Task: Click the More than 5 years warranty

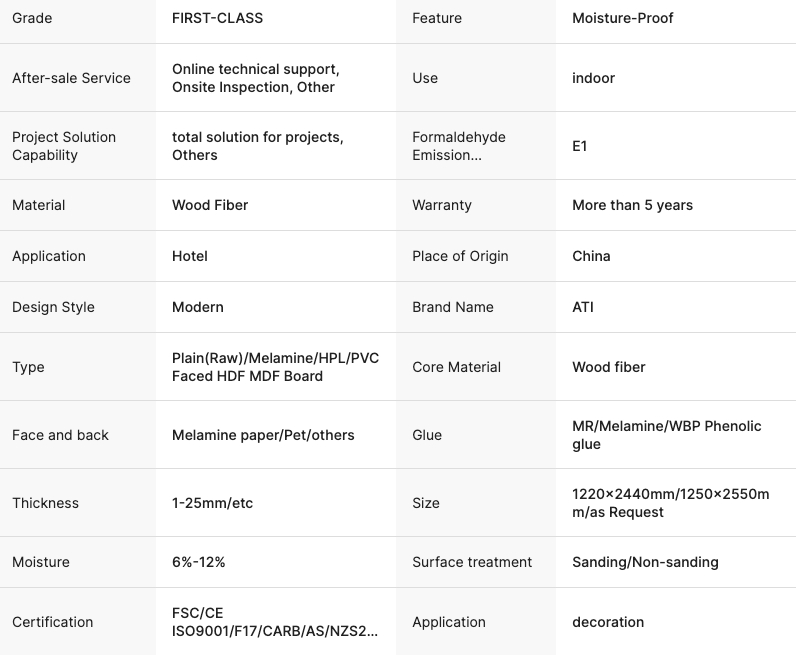Action: coord(632,205)
